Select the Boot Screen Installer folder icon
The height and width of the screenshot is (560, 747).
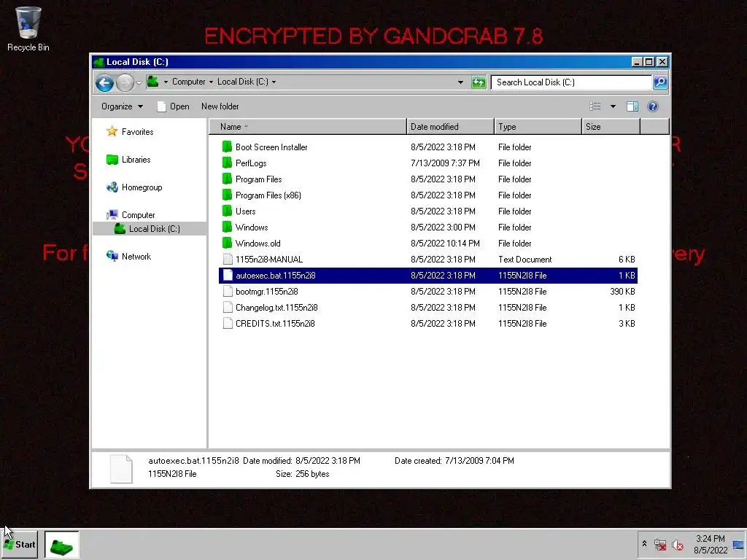click(x=228, y=147)
